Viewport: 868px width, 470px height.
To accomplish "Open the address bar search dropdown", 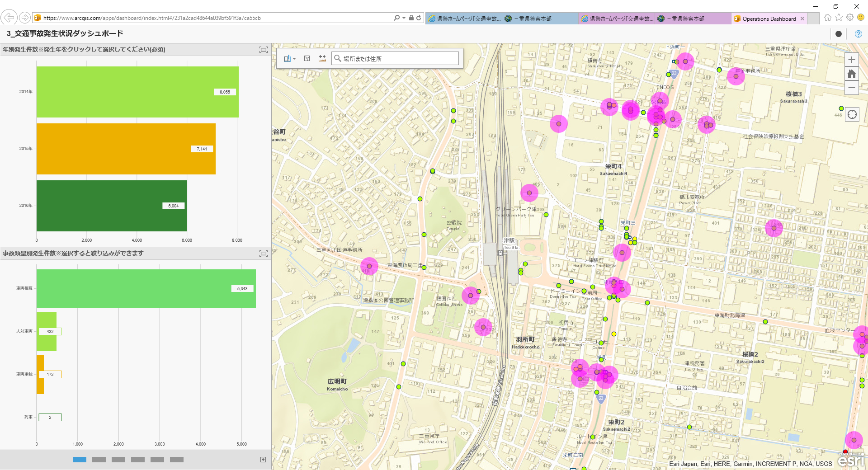I will point(404,18).
